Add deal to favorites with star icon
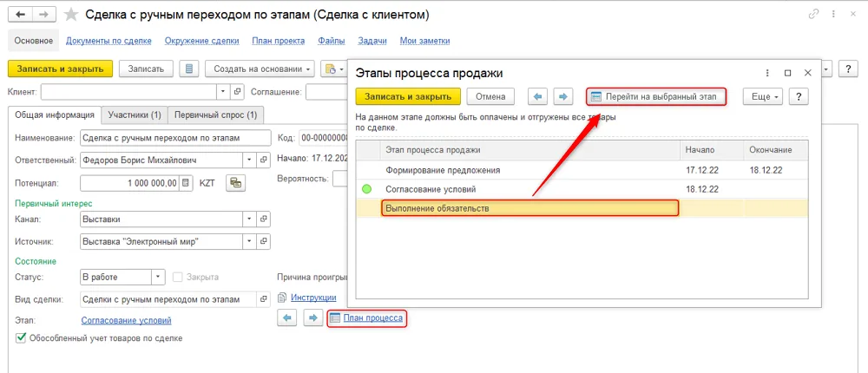 71,15
